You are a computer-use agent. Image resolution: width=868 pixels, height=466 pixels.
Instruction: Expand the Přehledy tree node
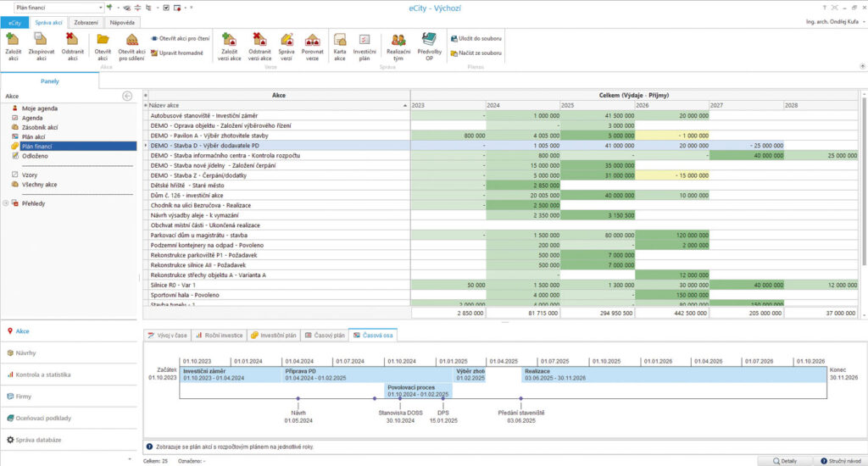click(x=7, y=203)
